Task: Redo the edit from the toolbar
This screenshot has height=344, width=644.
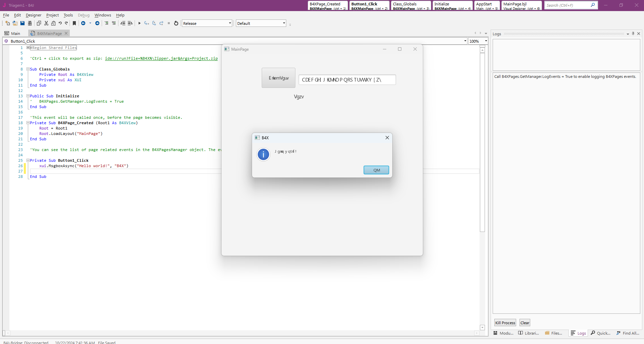Action: coord(66,23)
